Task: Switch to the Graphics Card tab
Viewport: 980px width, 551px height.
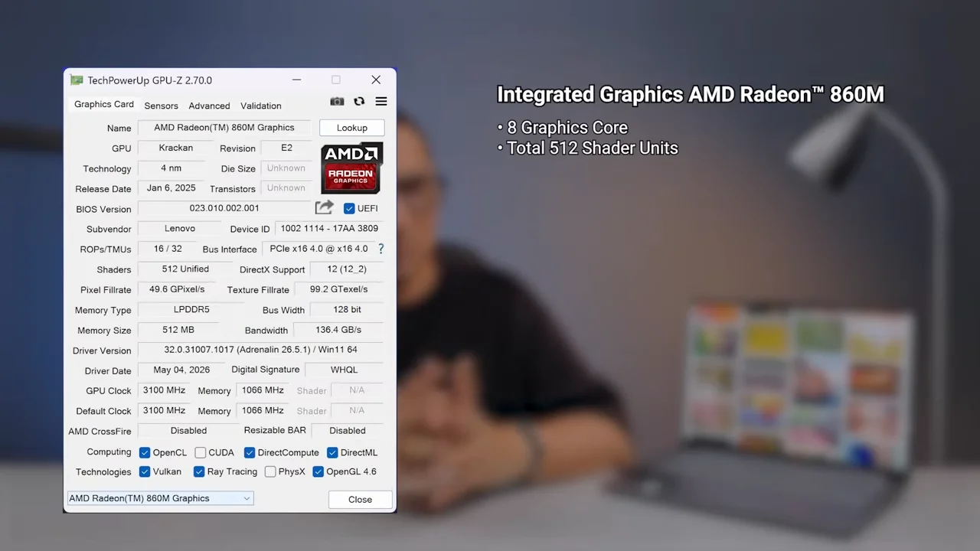Action: [104, 104]
